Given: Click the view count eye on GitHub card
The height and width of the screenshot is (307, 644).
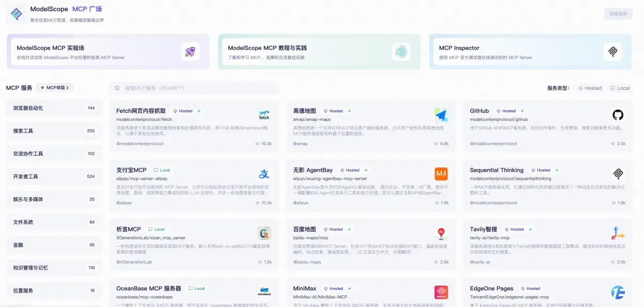Looking at the screenshot, I should [614, 144].
